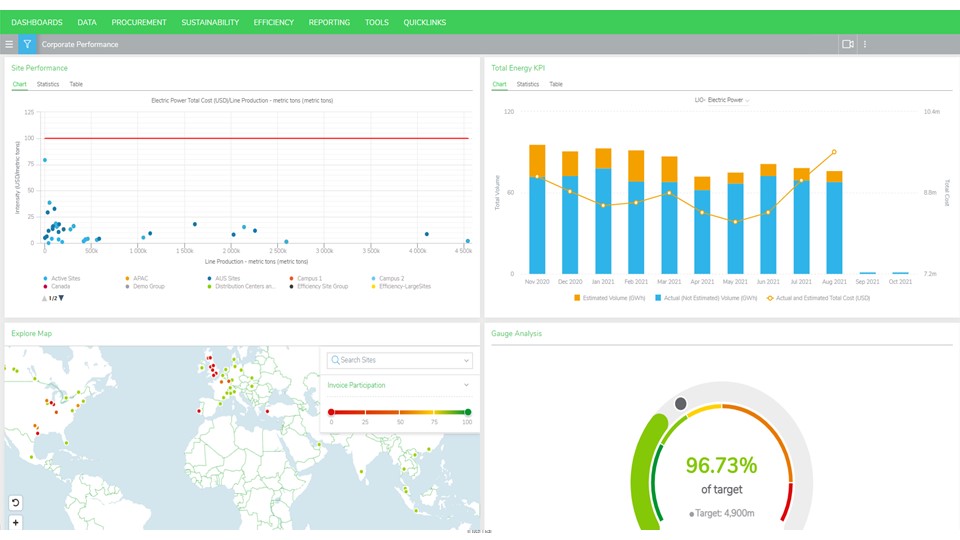Click the Apr 2021 bar in energy chart
This screenshot has width=960, height=540.
(702, 225)
